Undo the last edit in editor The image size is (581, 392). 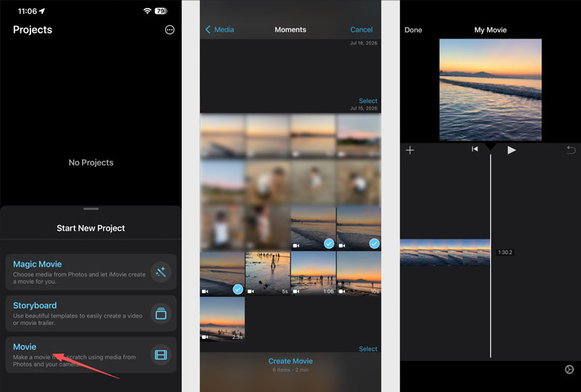571,150
